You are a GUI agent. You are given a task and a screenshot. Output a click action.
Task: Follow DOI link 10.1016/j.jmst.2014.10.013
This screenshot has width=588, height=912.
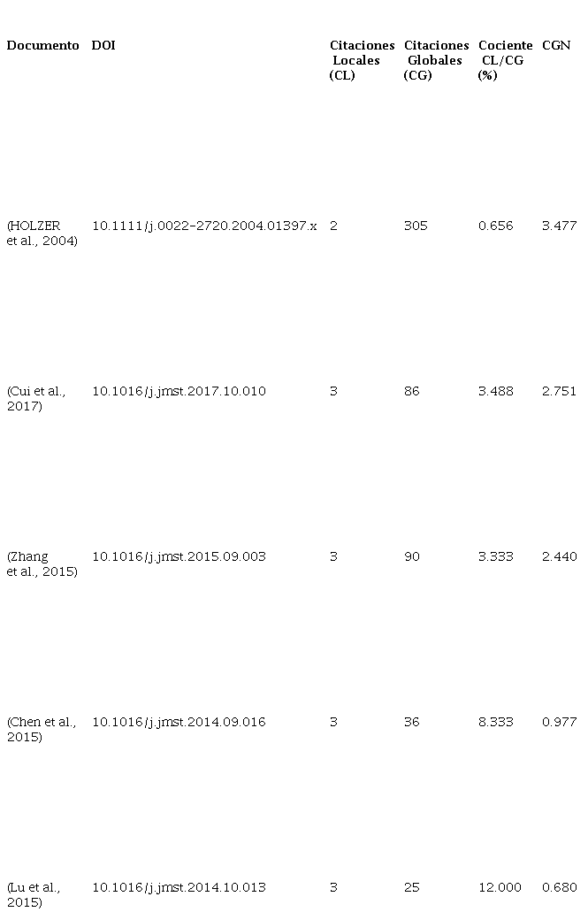pyautogui.click(x=179, y=887)
